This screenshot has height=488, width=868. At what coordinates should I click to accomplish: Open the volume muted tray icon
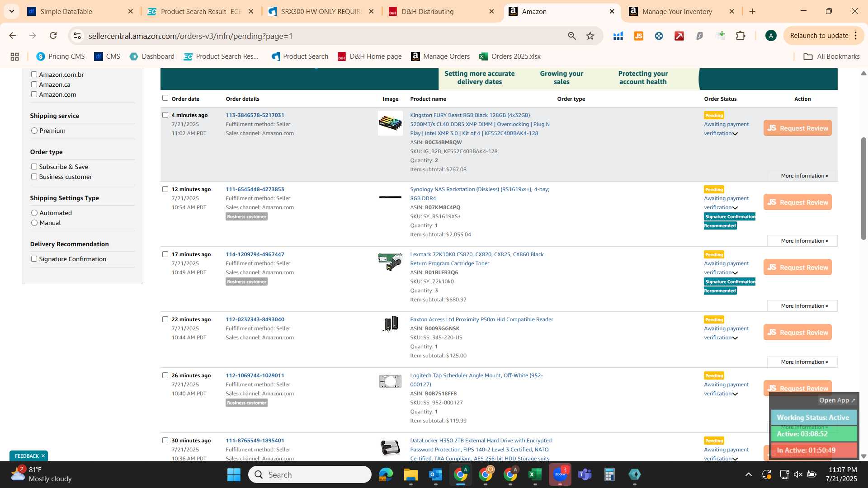[x=798, y=474]
